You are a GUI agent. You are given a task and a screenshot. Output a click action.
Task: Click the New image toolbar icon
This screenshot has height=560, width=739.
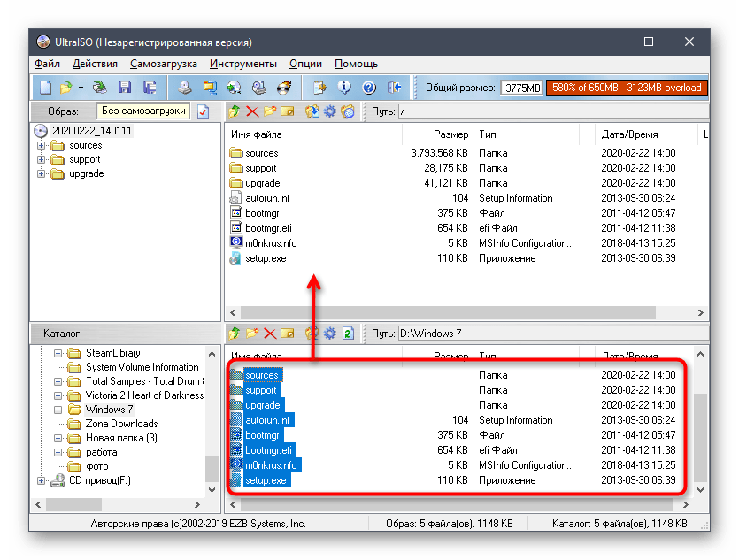click(x=46, y=88)
